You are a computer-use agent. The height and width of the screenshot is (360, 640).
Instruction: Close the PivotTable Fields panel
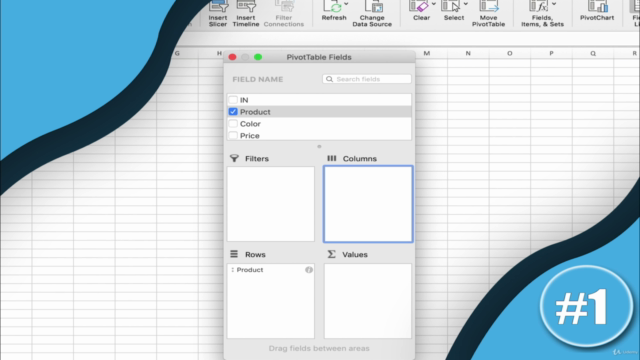coord(232,57)
